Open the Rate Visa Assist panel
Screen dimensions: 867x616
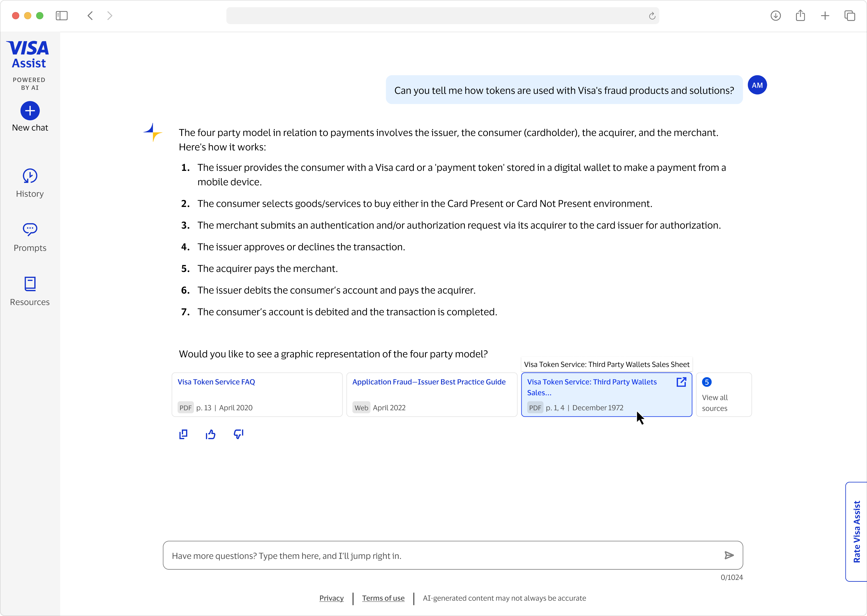pyautogui.click(x=856, y=531)
